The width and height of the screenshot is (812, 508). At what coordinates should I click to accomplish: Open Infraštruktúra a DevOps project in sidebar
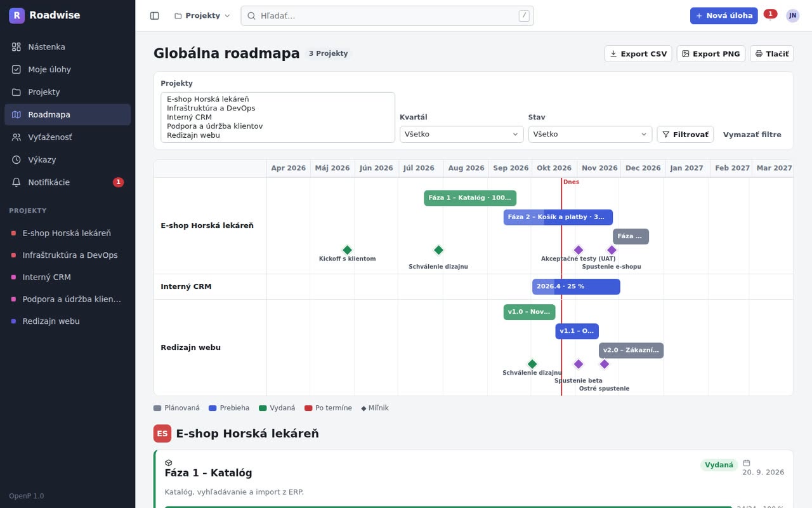click(67, 255)
